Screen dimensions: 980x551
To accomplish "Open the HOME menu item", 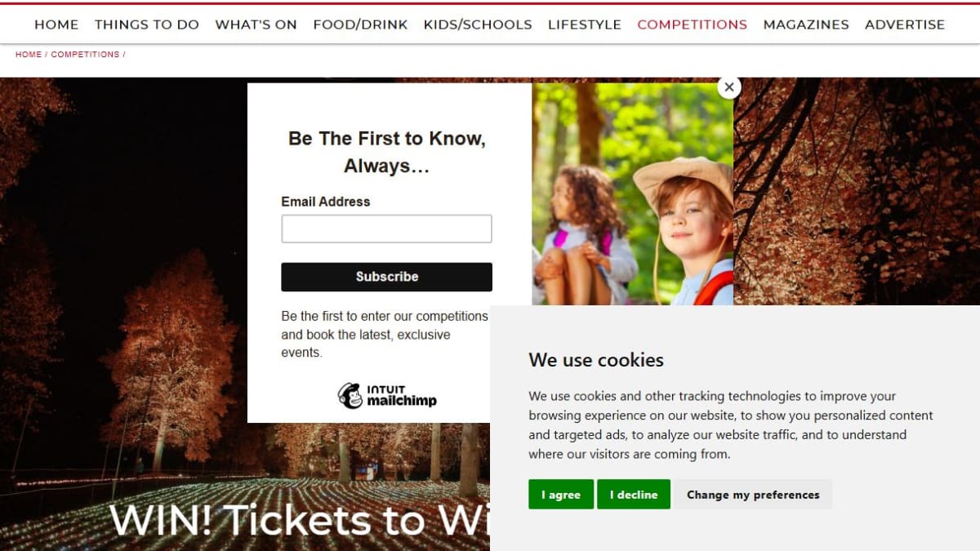I will 56,24.
